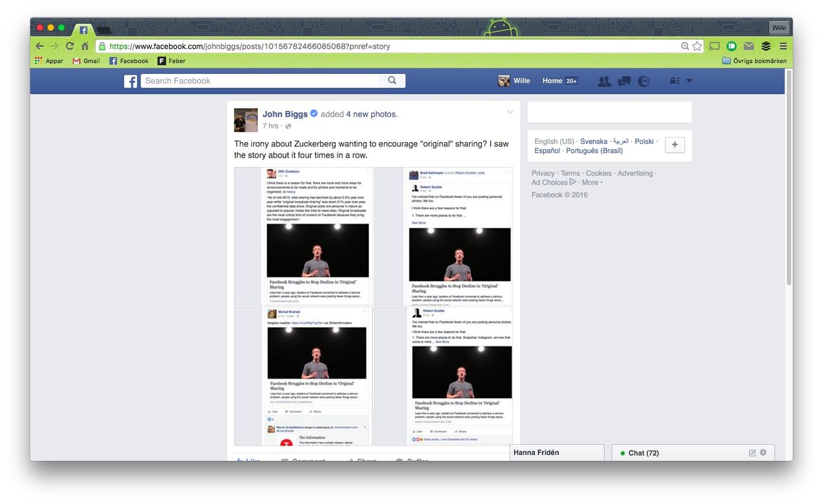Switch language to Polski
823x504 pixels.
(644, 141)
